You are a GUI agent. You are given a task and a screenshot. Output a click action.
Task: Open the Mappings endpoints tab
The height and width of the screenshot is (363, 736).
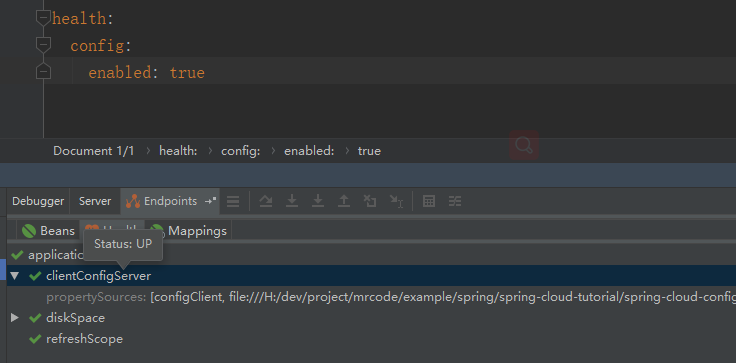click(189, 231)
